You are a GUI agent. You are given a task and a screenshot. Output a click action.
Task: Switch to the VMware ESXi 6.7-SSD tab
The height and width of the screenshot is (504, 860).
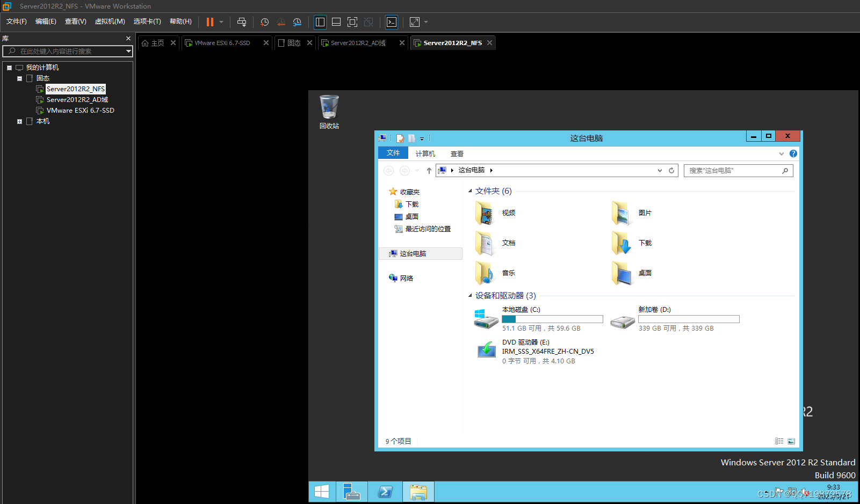(222, 43)
